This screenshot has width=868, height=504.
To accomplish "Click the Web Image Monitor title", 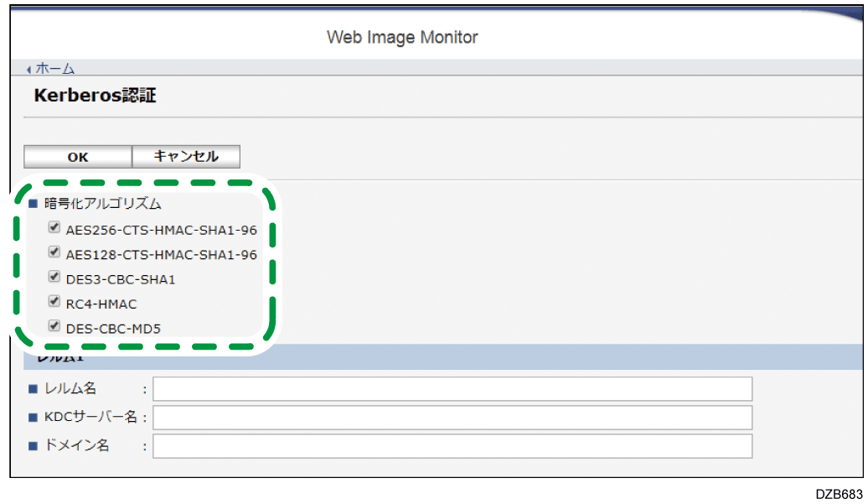I will coord(402,38).
